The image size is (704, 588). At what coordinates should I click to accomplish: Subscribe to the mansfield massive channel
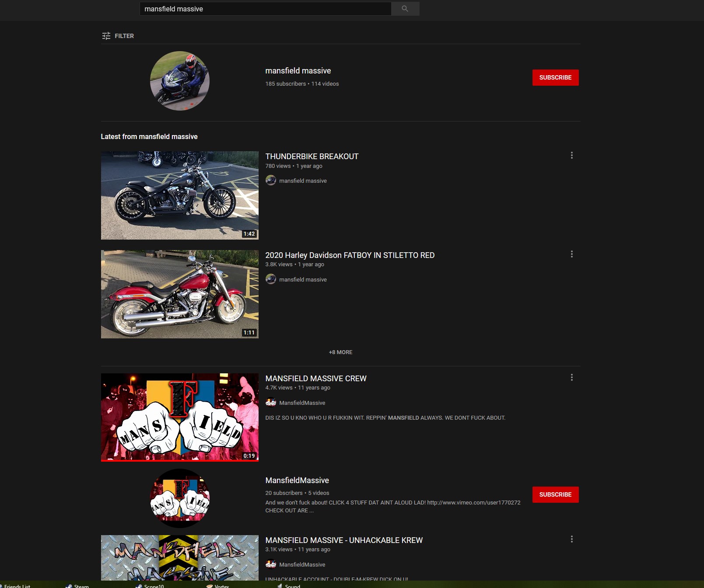click(555, 77)
